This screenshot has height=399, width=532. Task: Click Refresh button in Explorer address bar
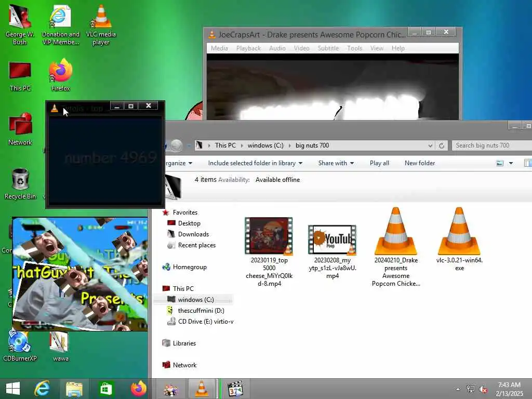coord(442,145)
